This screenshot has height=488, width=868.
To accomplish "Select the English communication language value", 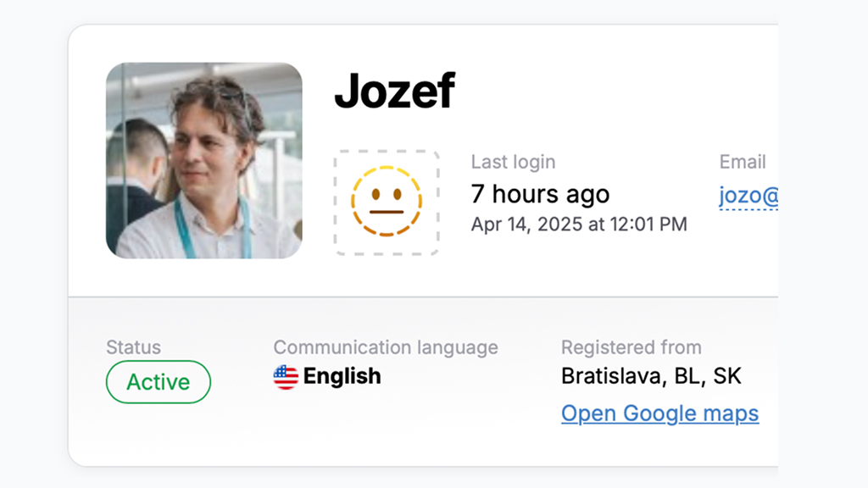I will coord(342,376).
